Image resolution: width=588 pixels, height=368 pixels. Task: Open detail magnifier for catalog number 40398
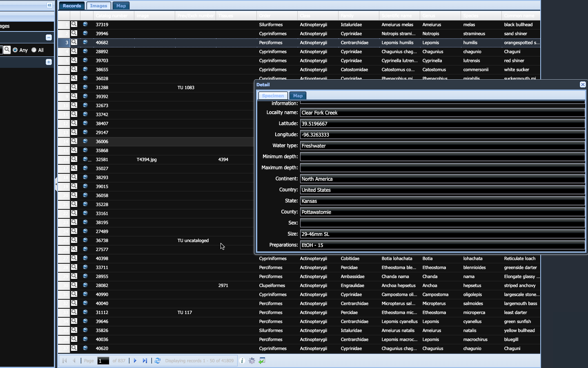click(x=74, y=258)
